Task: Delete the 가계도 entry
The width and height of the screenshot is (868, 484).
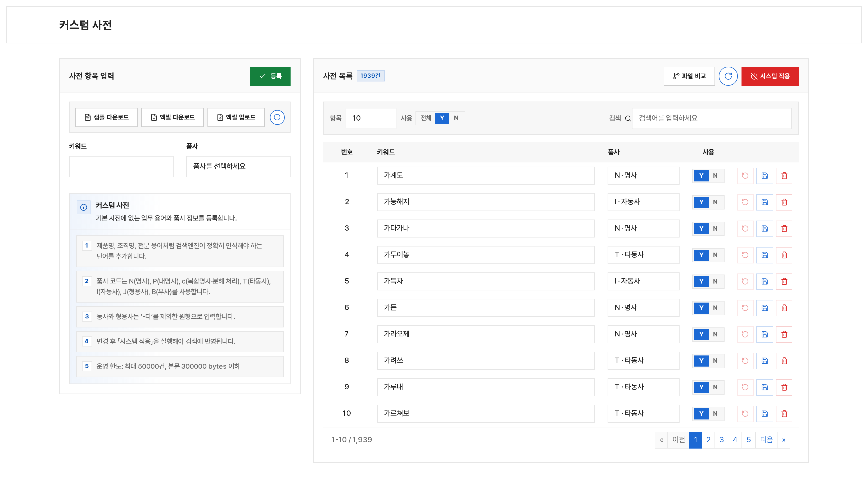Action: click(784, 176)
